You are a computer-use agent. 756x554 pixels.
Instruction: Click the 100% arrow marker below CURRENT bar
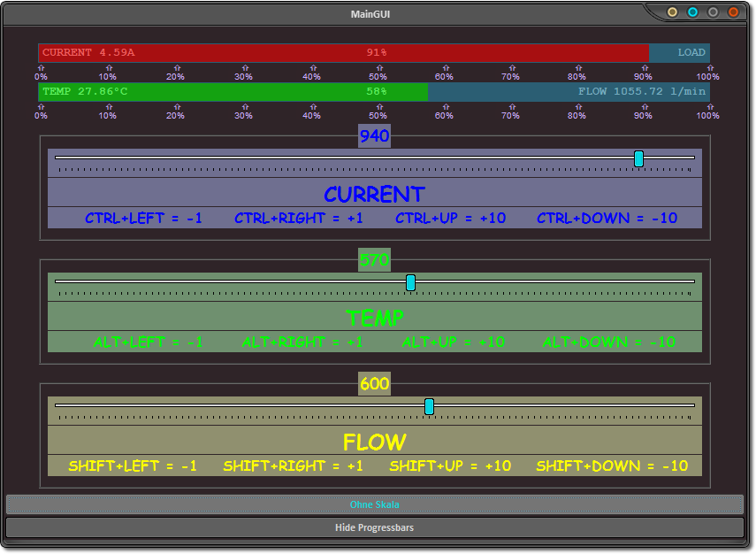pyautogui.click(x=707, y=68)
